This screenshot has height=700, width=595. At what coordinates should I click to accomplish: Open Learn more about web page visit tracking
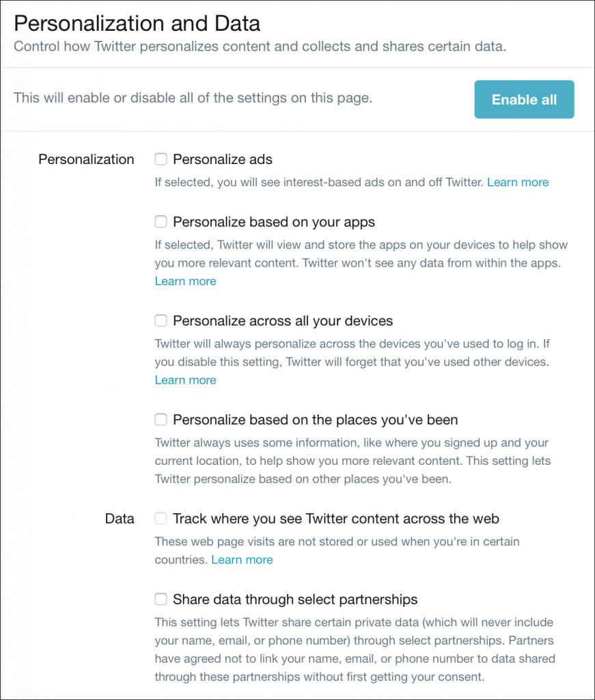pyautogui.click(x=242, y=559)
